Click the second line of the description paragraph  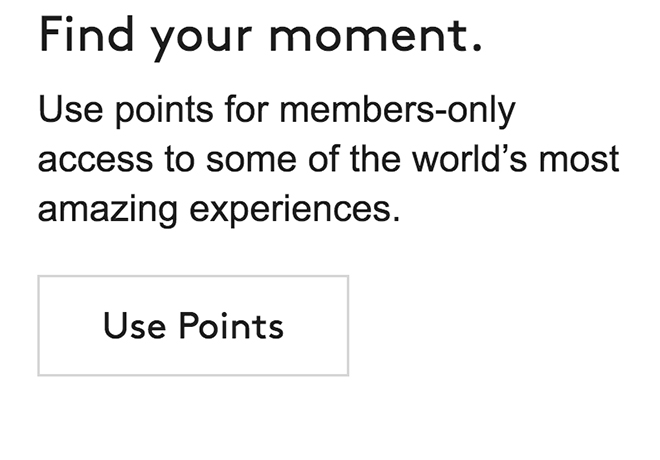tap(328, 160)
